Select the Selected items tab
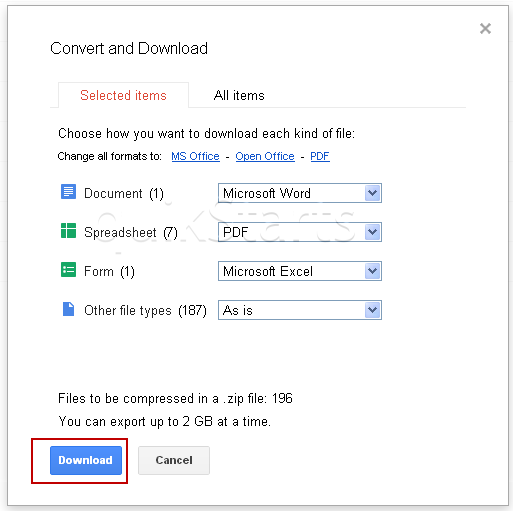The image size is (513, 511). coord(123,95)
